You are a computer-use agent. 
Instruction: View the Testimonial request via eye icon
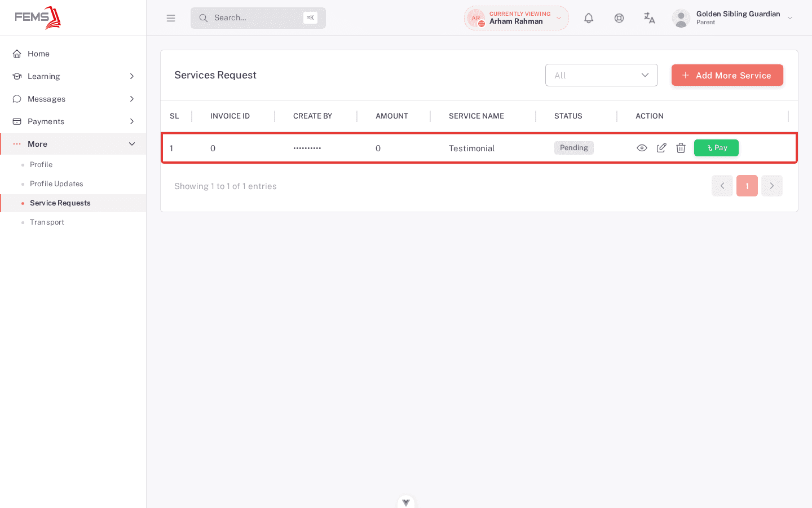click(642, 148)
